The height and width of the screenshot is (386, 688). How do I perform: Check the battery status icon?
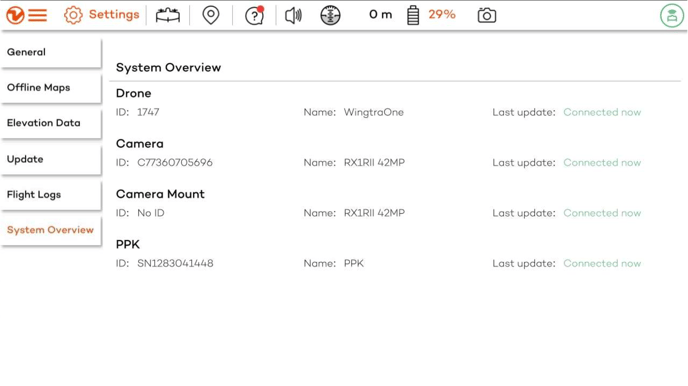click(413, 15)
